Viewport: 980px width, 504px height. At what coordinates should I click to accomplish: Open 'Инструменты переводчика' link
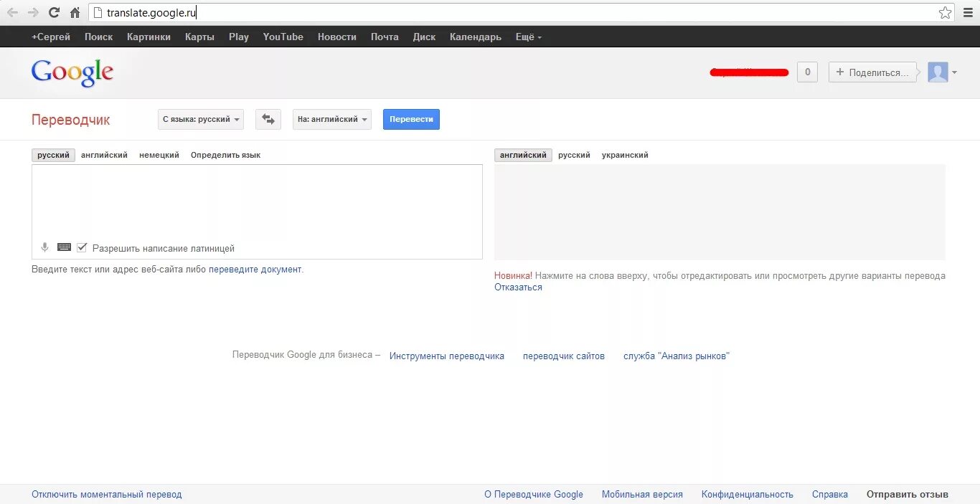tap(447, 356)
